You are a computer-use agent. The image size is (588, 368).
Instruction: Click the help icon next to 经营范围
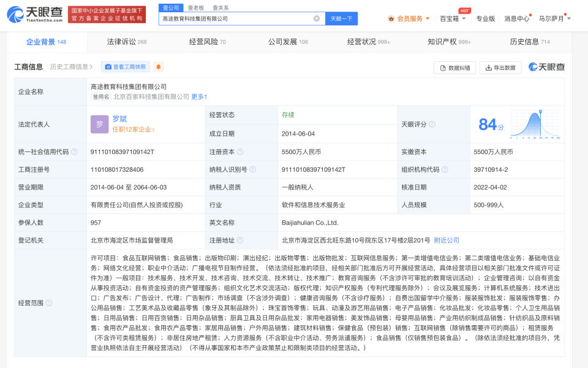tap(49, 302)
